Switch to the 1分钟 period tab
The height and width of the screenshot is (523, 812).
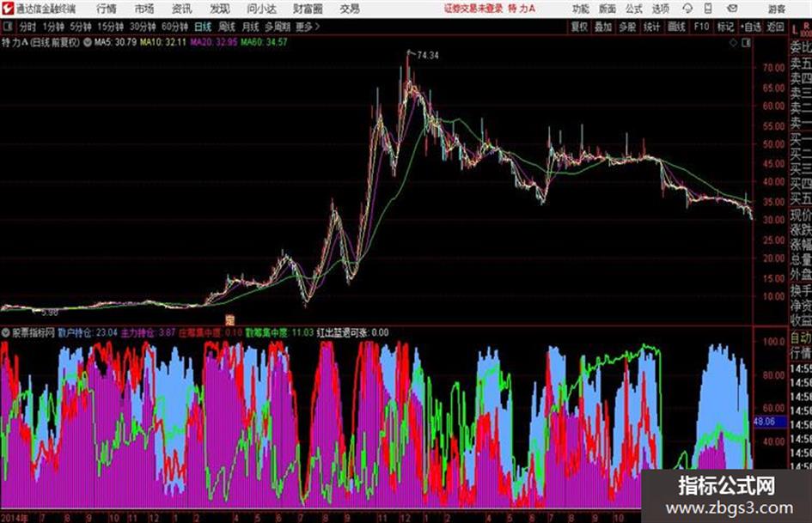52,27
